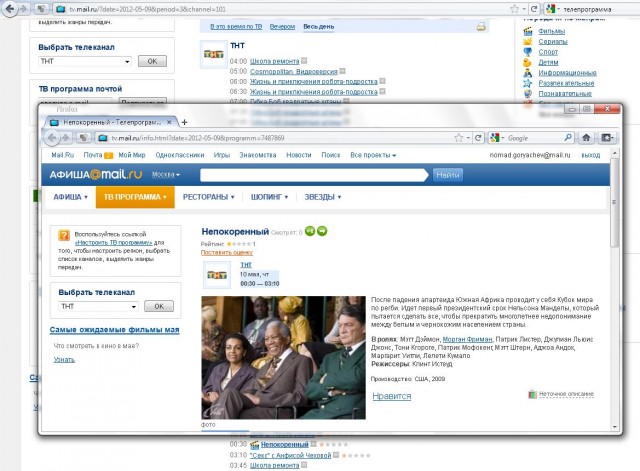Click the green next-program arrow next to title
This screenshot has width=640, height=471.
click(322, 231)
